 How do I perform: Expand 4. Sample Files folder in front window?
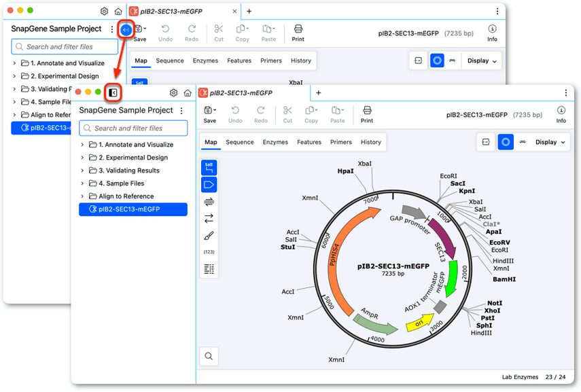tap(82, 183)
